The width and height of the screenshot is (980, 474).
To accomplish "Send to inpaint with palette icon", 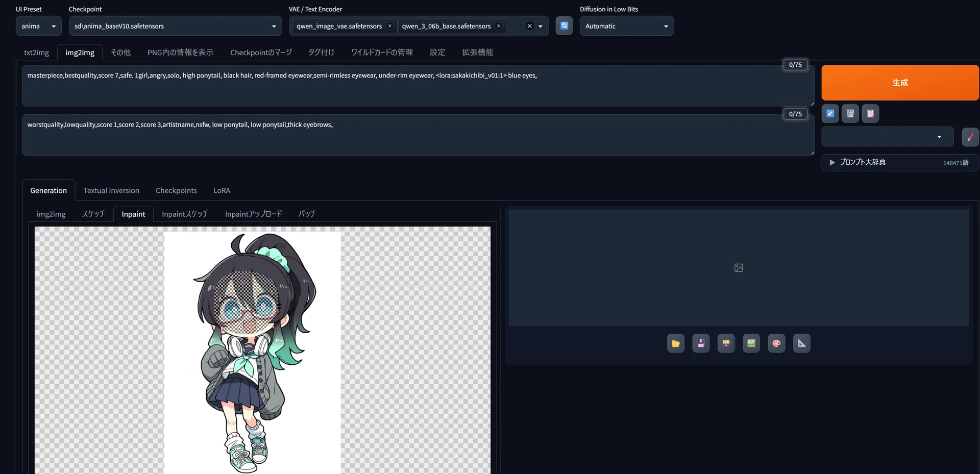I will point(776,343).
